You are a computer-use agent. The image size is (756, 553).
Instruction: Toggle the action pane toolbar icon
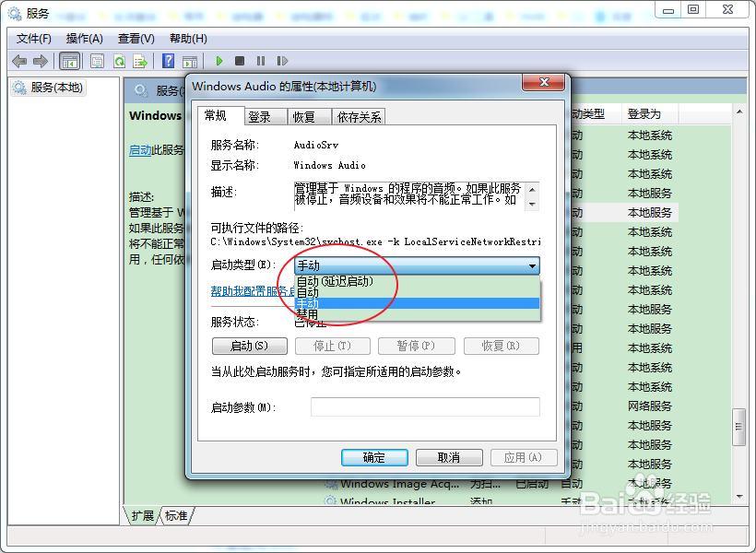point(190,61)
